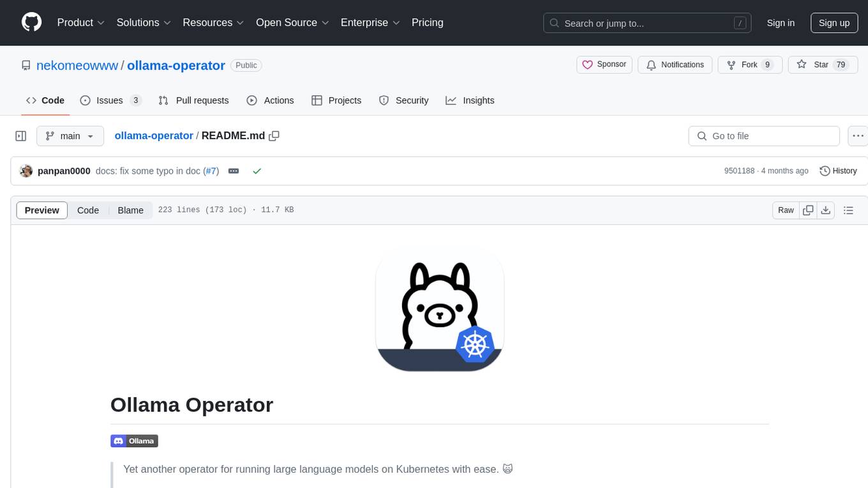The width and height of the screenshot is (868, 488).
Task: Open the document outline list
Action: click(848, 210)
